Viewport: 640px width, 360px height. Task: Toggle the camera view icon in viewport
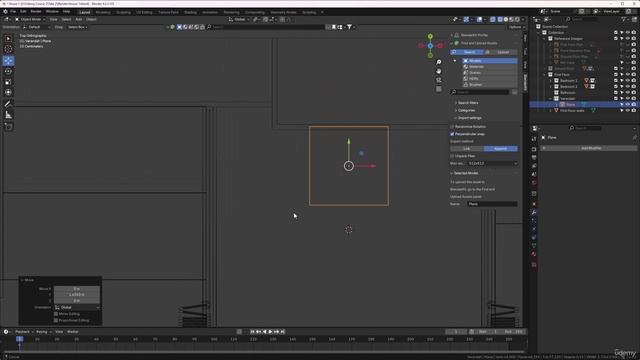(439, 80)
